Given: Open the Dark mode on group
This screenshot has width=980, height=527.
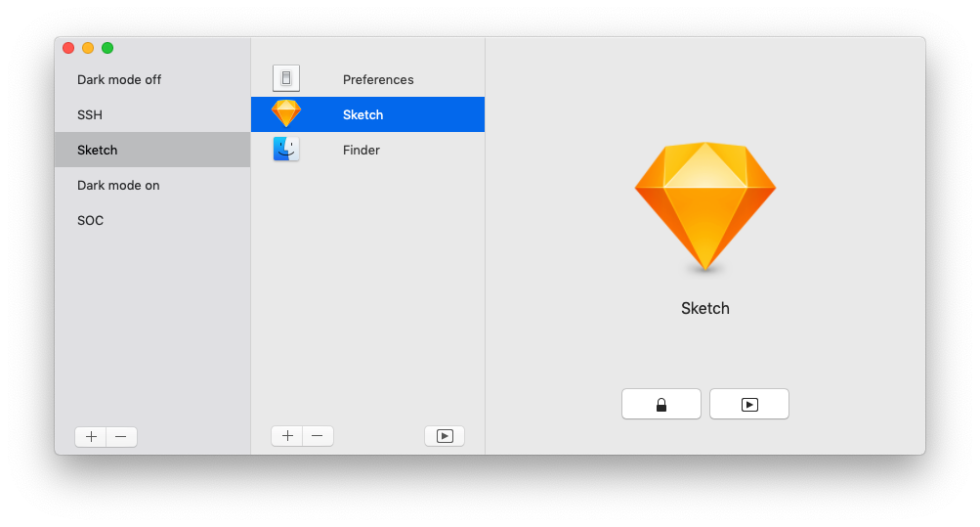Looking at the screenshot, I should [x=152, y=185].
